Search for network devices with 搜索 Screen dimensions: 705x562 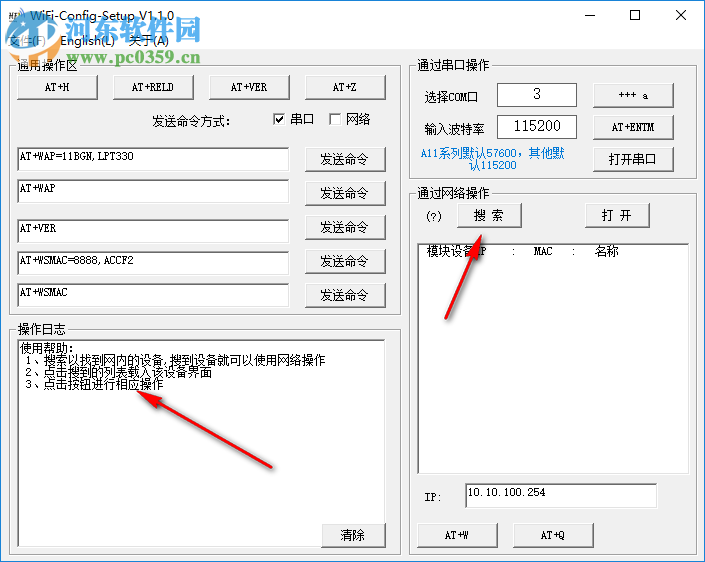[489, 215]
